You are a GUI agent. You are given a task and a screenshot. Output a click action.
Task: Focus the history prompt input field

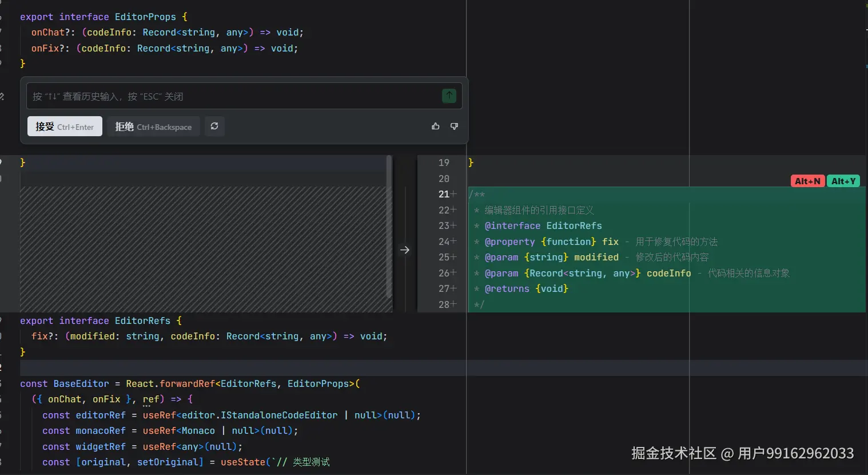(229, 96)
